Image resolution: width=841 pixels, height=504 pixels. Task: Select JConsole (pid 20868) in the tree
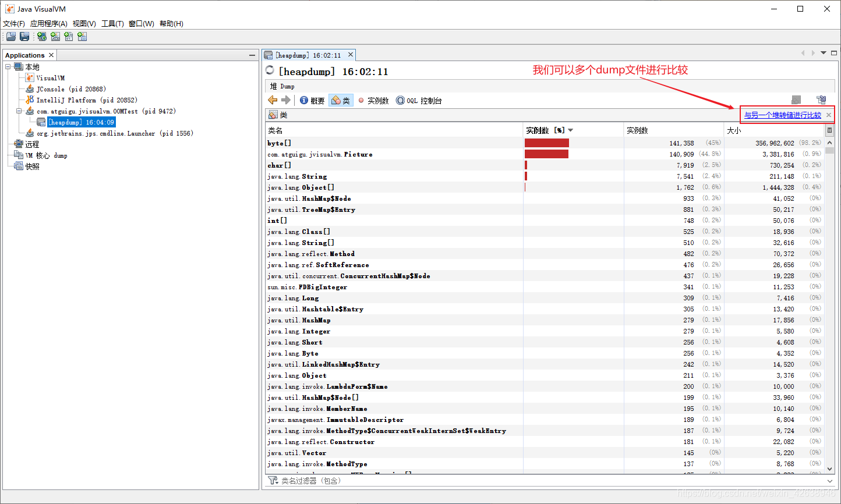[71, 88]
